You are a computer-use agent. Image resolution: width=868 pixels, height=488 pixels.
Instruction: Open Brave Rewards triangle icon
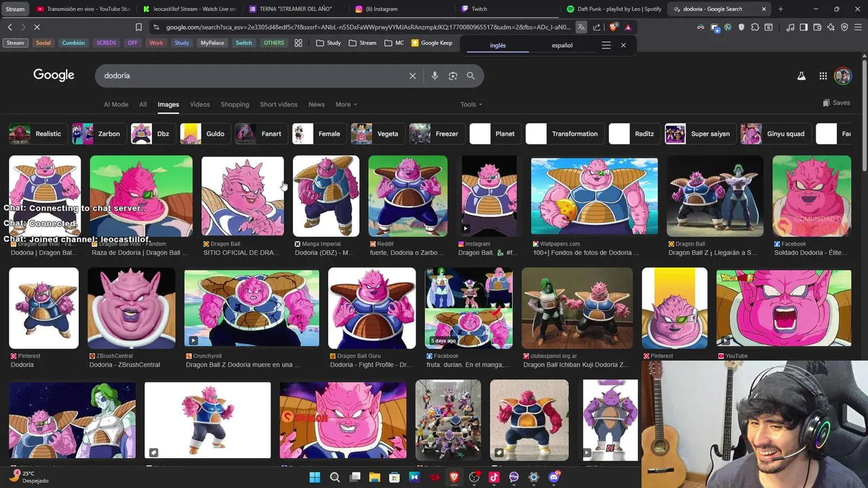tap(628, 27)
